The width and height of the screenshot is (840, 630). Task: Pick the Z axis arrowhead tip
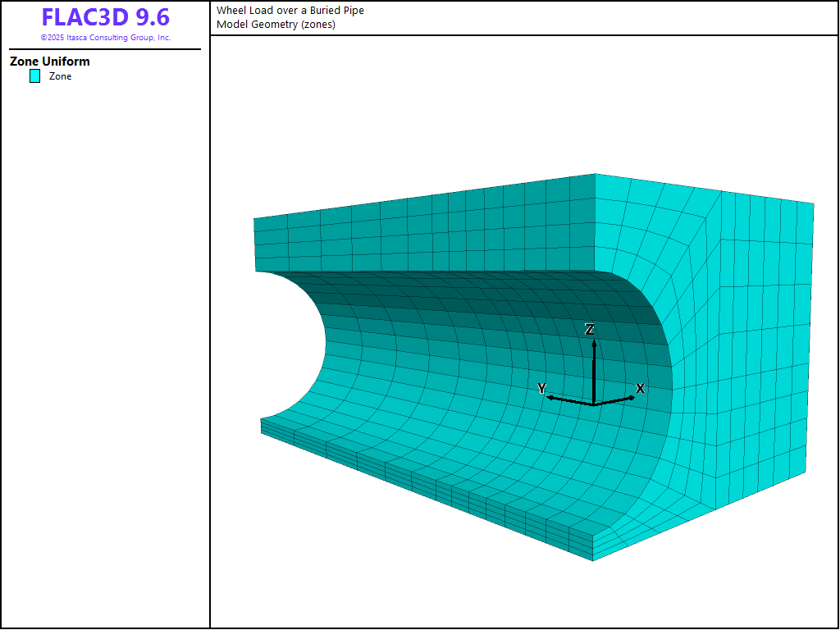point(593,340)
